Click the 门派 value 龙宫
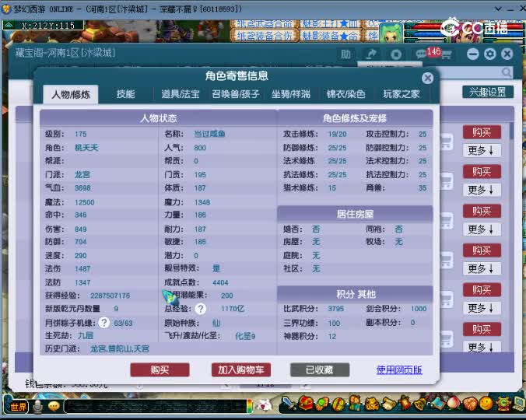The height and width of the screenshot is (420, 526). tap(82, 174)
